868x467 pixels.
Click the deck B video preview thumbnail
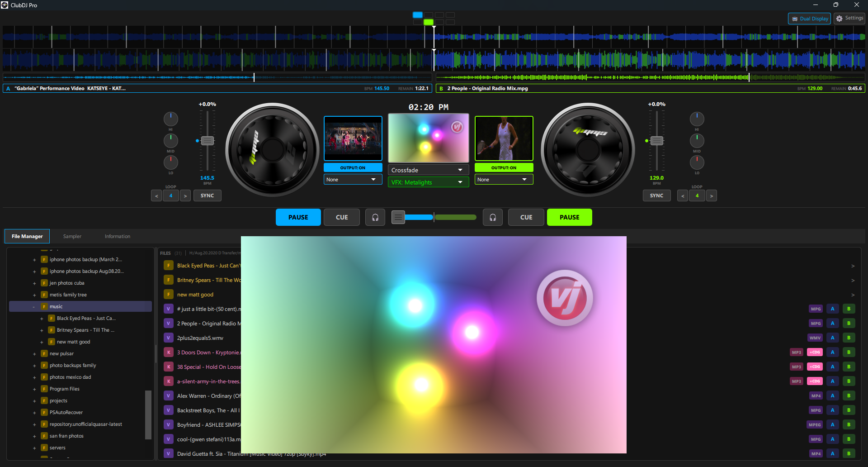[x=504, y=138]
